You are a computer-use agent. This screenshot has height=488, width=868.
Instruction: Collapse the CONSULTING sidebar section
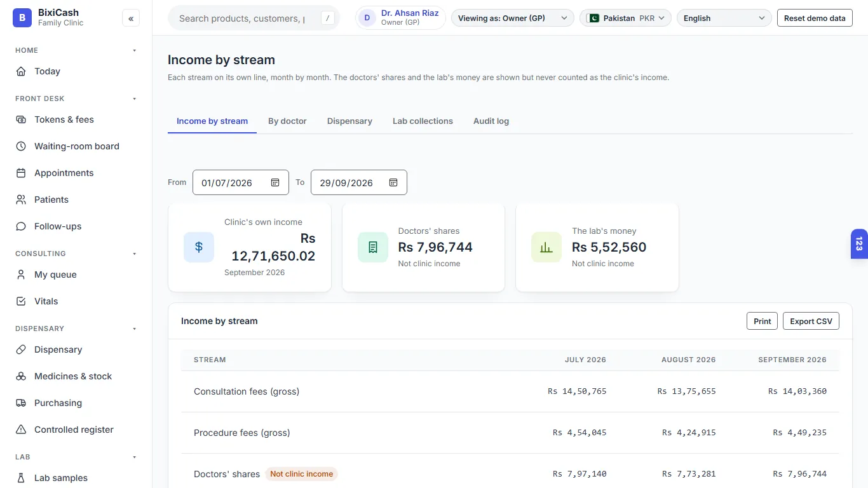pos(134,254)
